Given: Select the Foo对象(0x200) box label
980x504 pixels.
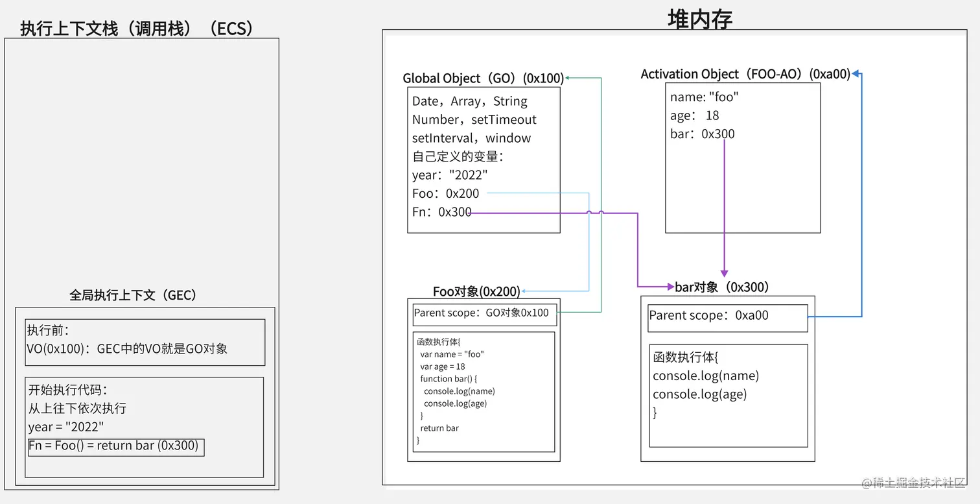Looking at the screenshot, I should [x=476, y=291].
